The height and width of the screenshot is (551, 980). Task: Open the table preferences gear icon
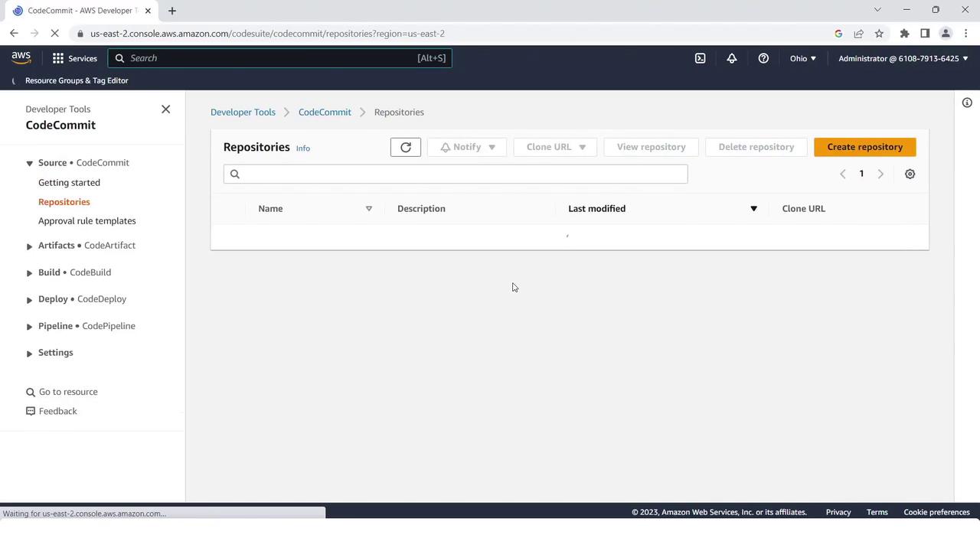pyautogui.click(x=910, y=174)
